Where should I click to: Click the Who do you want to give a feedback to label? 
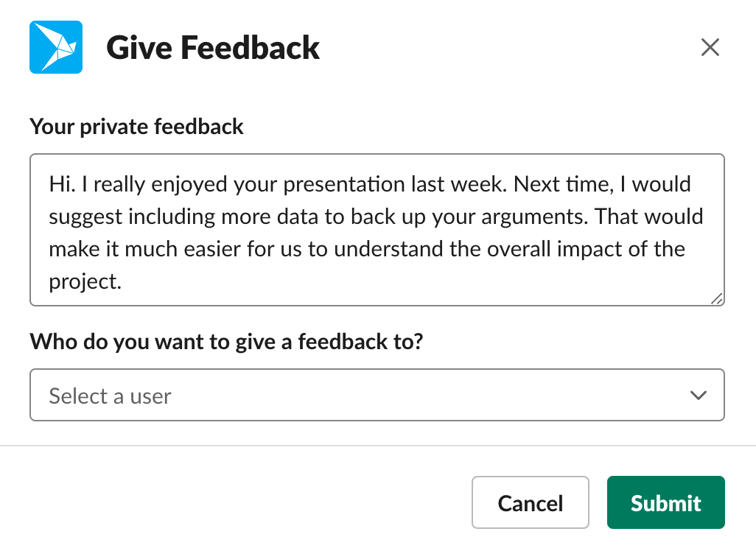pos(227,342)
